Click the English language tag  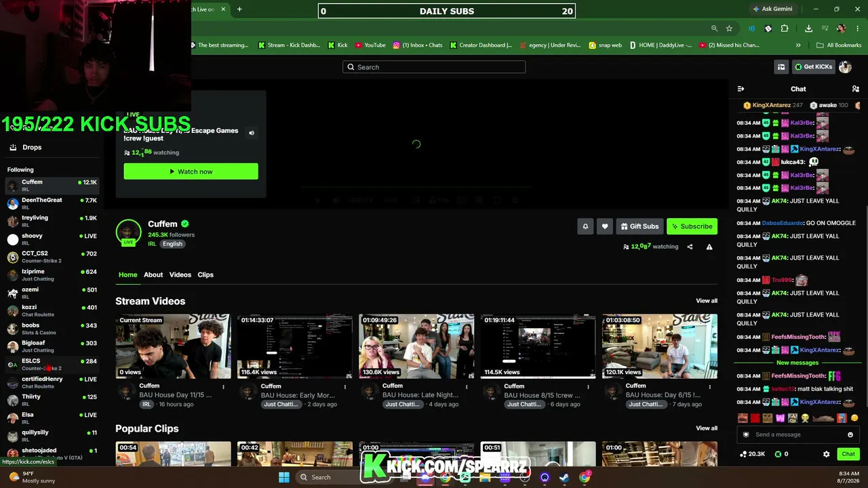(x=172, y=244)
